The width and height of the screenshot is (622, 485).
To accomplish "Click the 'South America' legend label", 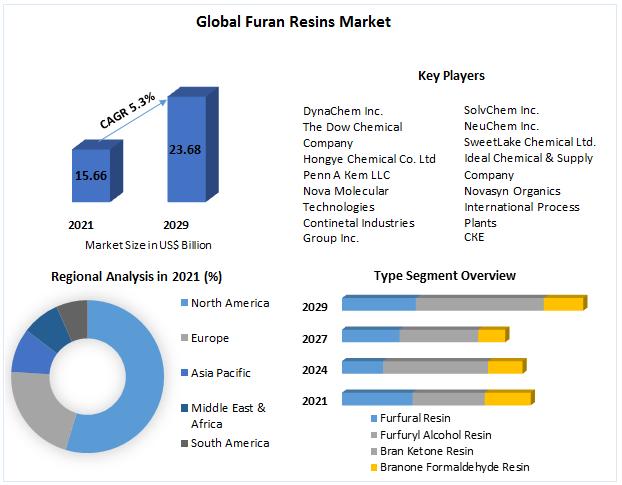I will [x=230, y=443].
